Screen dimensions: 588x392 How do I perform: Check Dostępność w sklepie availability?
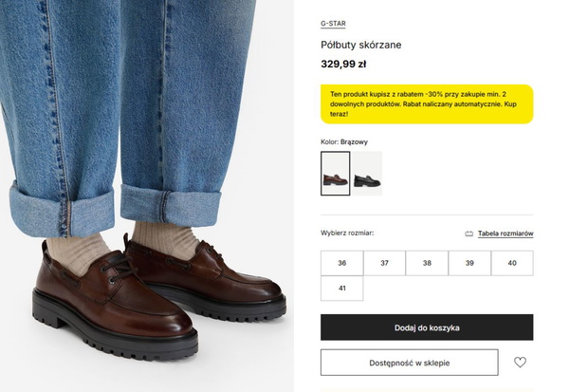pyautogui.click(x=410, y=363)
